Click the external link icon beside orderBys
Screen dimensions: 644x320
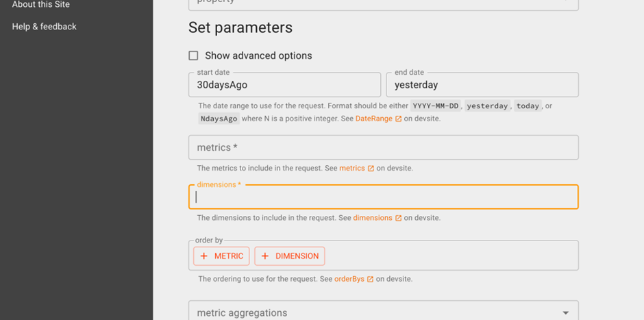point(370,280)
